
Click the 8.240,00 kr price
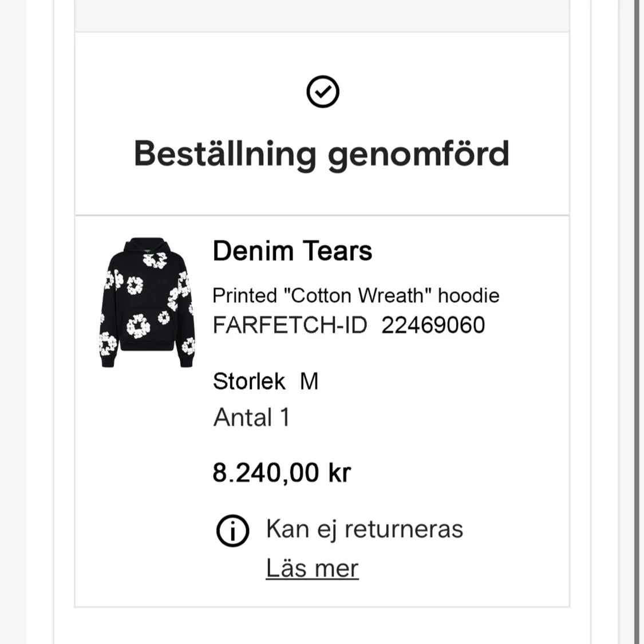pos(282,472)
